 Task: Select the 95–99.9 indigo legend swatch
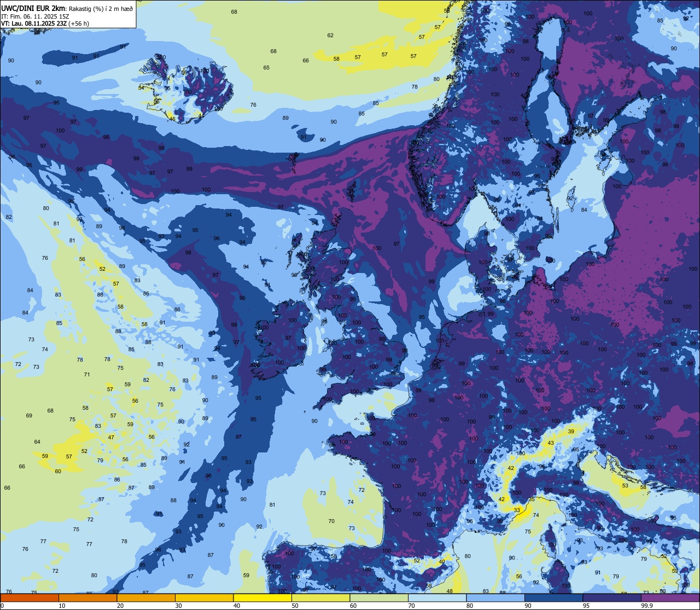coord(612,597)
